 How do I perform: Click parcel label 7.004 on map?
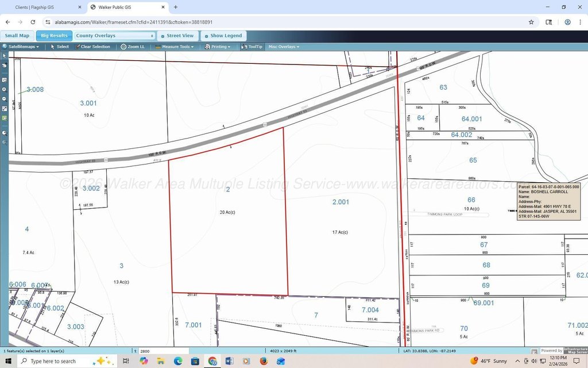pyautogui.click(x=370, y=310)
